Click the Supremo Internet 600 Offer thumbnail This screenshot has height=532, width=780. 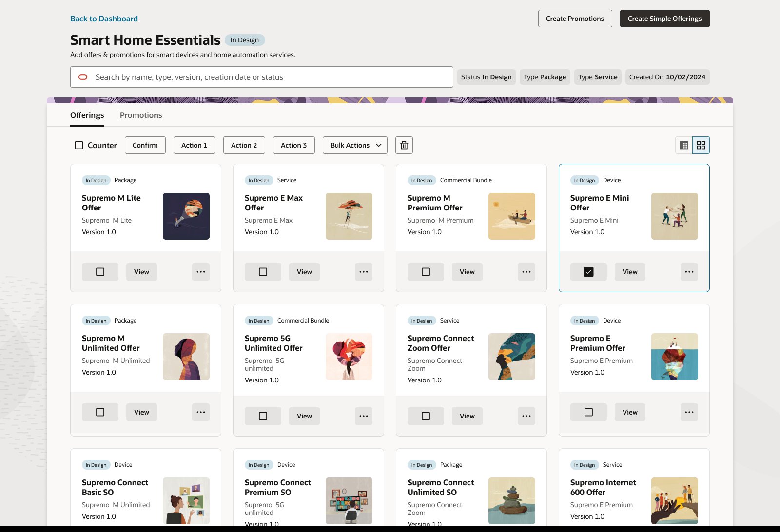[x=675, y=501]
